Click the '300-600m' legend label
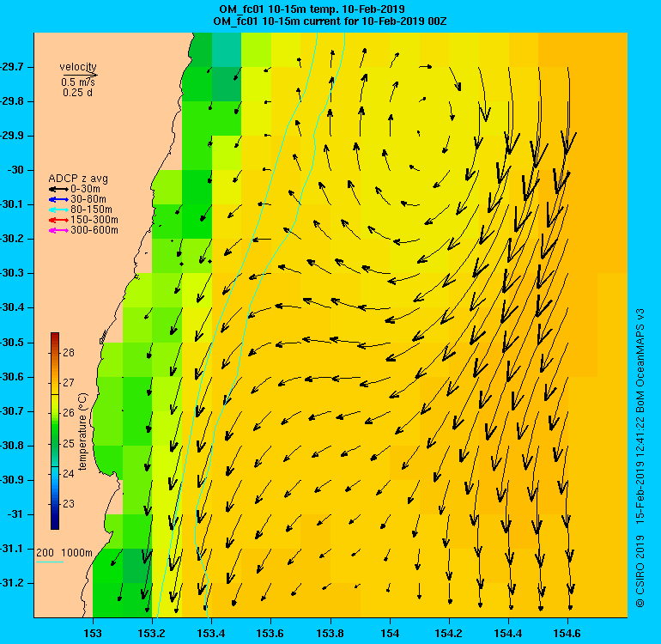This screenshot has height=644, width=661. click(x=94, y=230)
